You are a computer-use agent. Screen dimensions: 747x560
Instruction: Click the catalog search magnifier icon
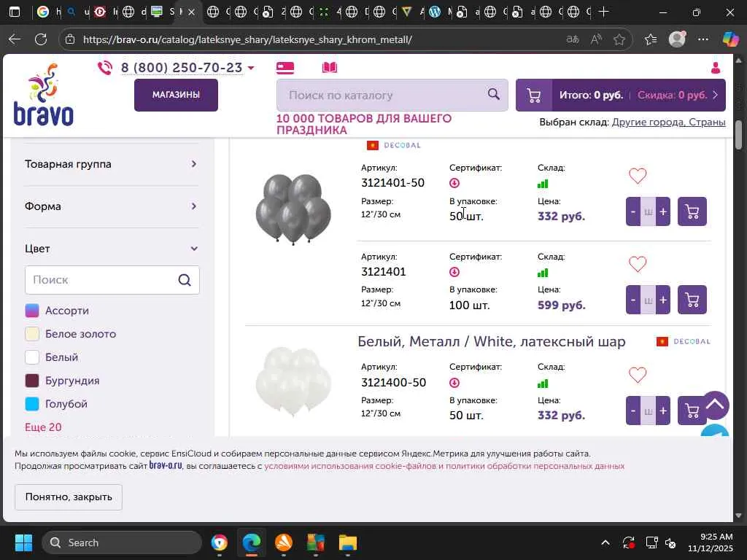(x=494, y=94)
